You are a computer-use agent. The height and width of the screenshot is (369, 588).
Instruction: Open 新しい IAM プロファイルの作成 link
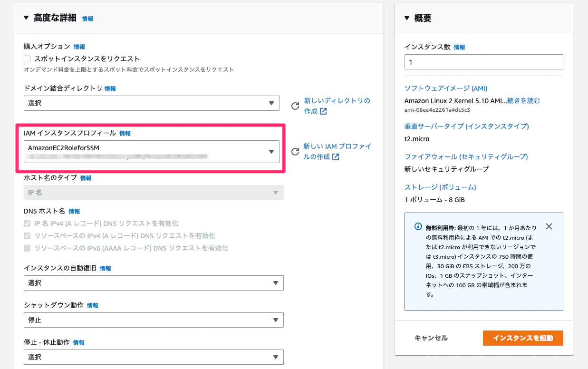coord(337,151)
